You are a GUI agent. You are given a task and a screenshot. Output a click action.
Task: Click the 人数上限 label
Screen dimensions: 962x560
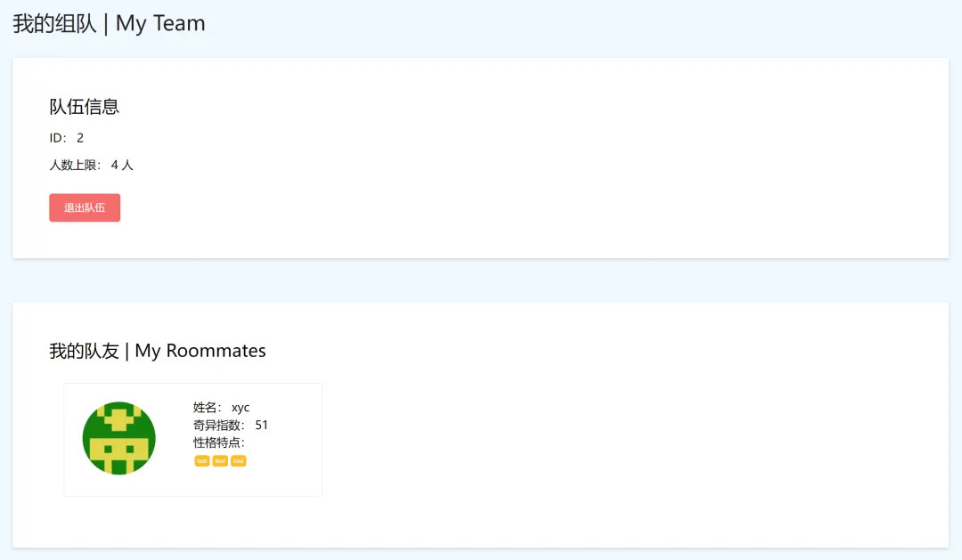75,165
